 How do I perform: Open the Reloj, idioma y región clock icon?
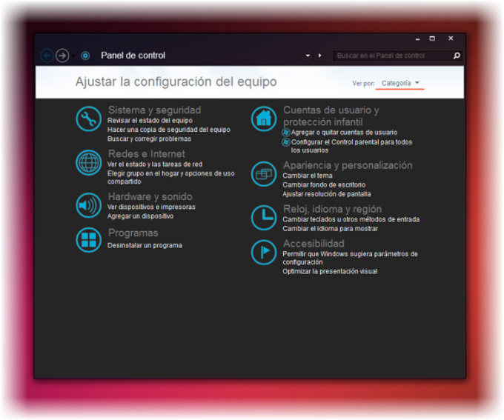(264, 218)
